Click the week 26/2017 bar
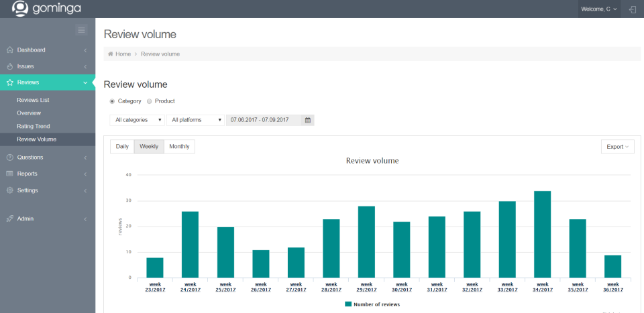Viewport: 644px width, 313px height. coord(261,264)
